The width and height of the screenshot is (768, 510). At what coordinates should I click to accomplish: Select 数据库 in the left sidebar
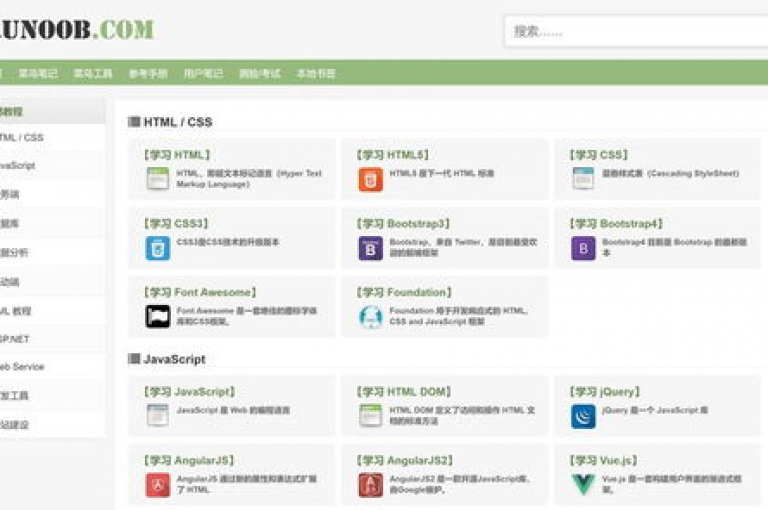(52, 223)
